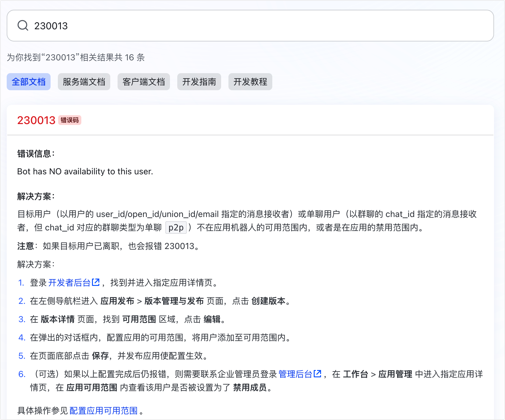Click the bold 注意 note label
The width and height of the screenshot is (505, 420).
click(x=26, y=246)
